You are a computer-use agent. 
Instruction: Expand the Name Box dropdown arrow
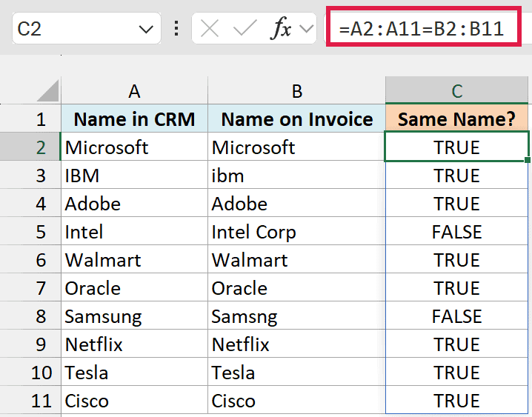(146, 30)
